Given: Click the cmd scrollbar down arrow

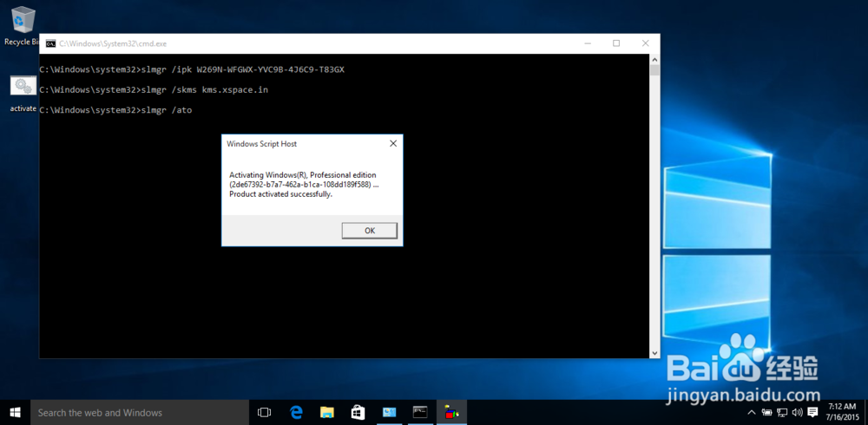Looking at the screenshot, I should (x=654, y=353).
